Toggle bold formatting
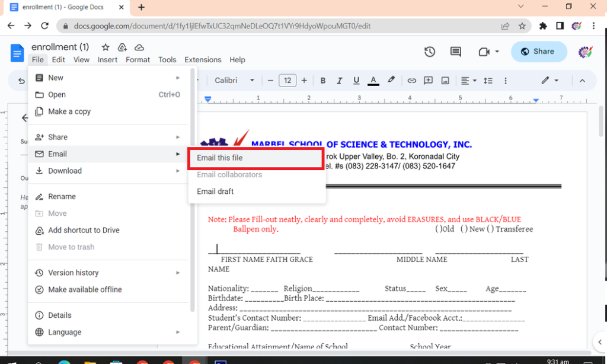 click(x=322, y=80)
